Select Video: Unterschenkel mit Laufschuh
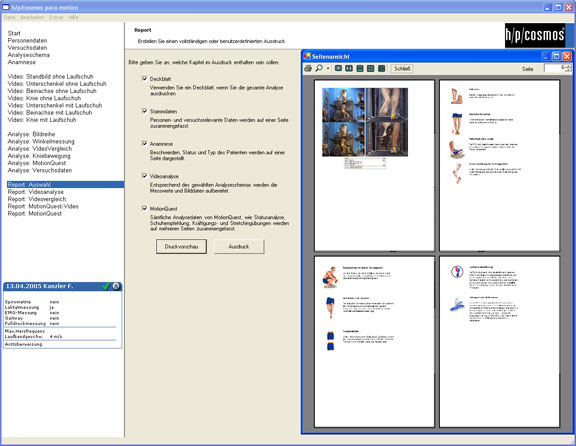 coord(55,105)
